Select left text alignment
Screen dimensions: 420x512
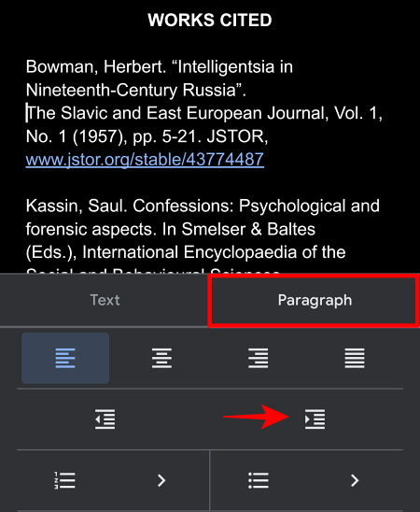click(x=65, y=358)
